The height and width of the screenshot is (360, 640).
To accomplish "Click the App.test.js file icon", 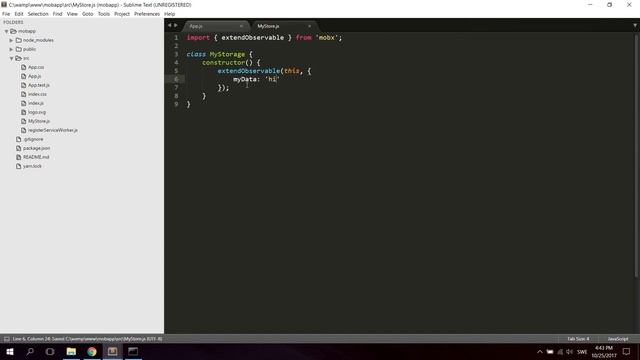I will tap(24, 85).
